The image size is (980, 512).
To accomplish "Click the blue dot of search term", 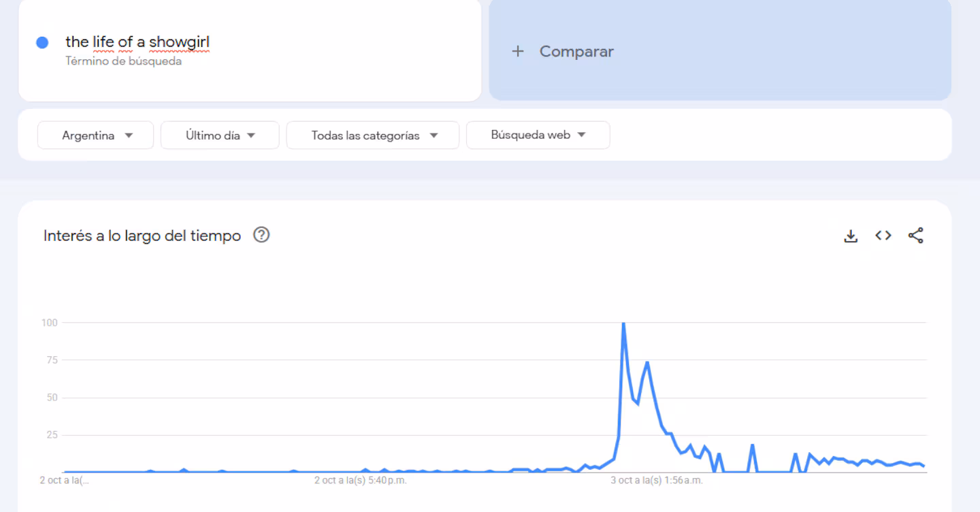I will click(x=42, y=42).
